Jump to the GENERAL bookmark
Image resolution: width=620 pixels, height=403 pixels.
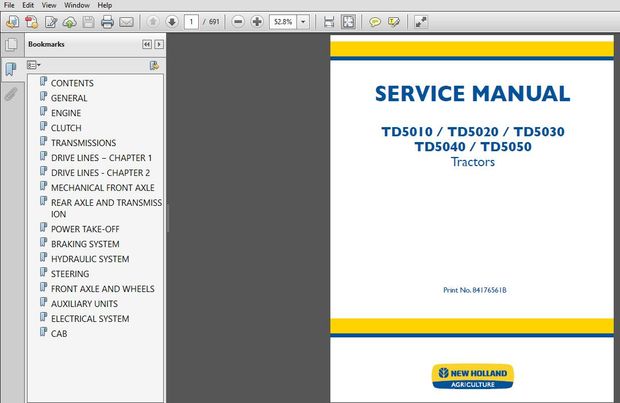point(69,98)
